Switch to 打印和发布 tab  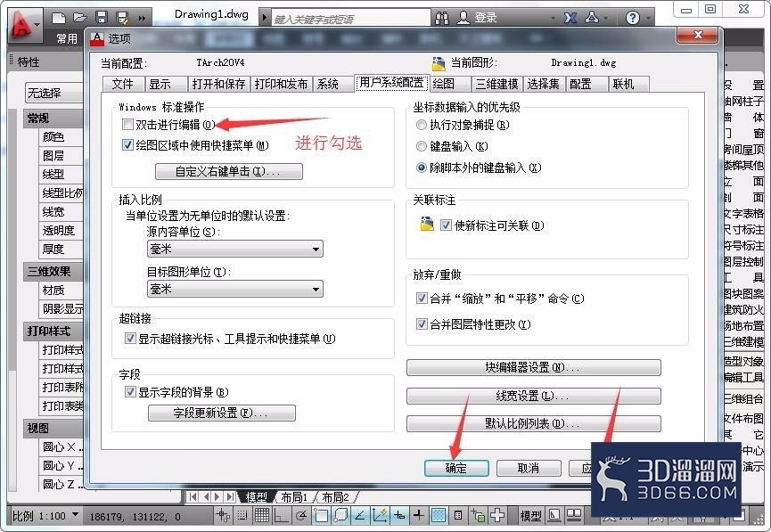(x=282, y=84)
